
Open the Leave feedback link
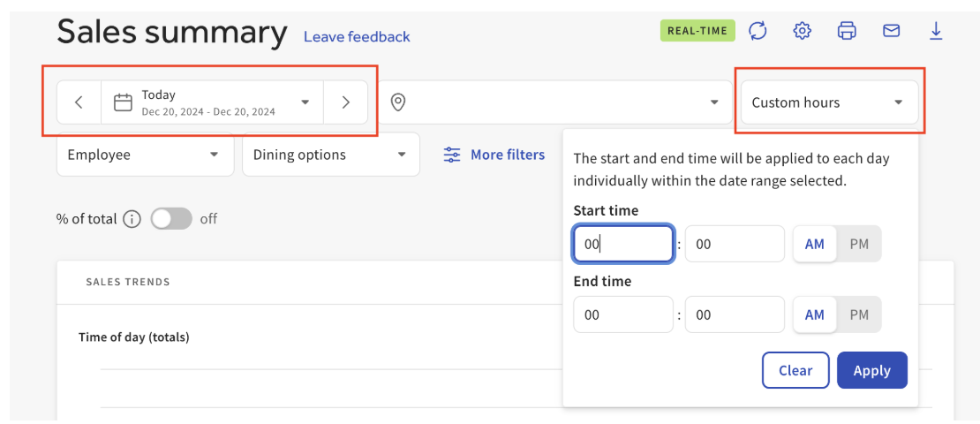click(x=357, y=37)
